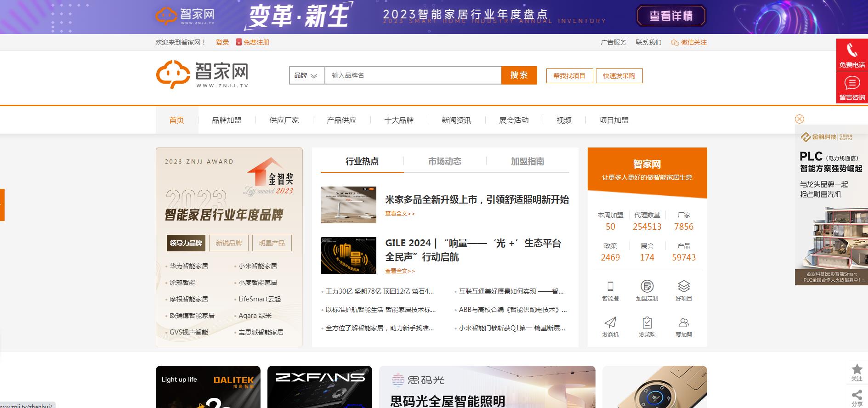Image resolution: width=868 pixels, height=408 pixels.
Task: Open GILE 2024 article headline
Action: point(473,250)
